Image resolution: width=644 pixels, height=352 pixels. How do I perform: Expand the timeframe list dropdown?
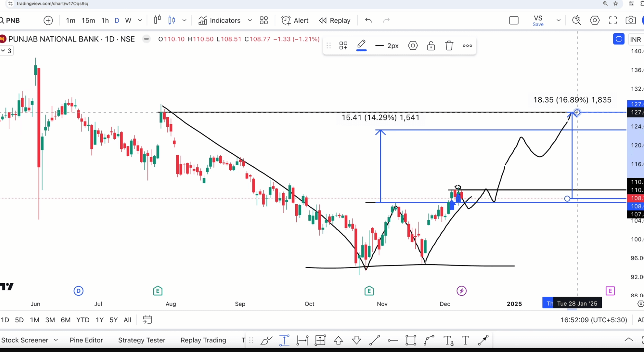[x=140, y=20]
